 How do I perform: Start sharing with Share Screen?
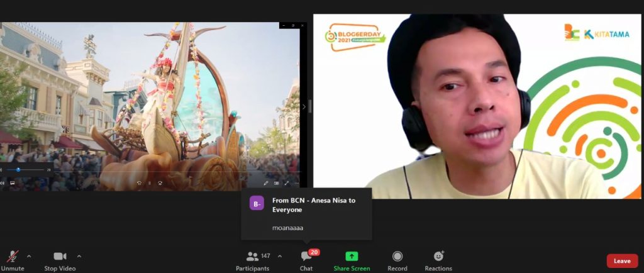point(352,260)
